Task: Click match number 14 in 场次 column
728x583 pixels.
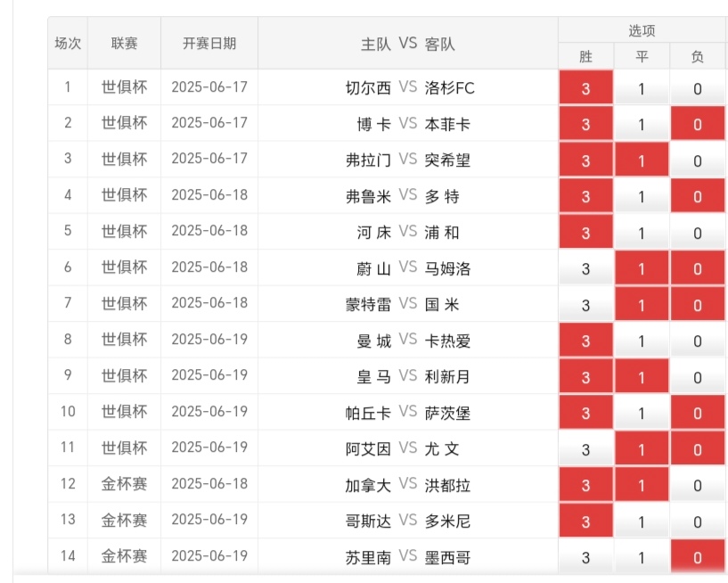Action: tap(68, 555)
